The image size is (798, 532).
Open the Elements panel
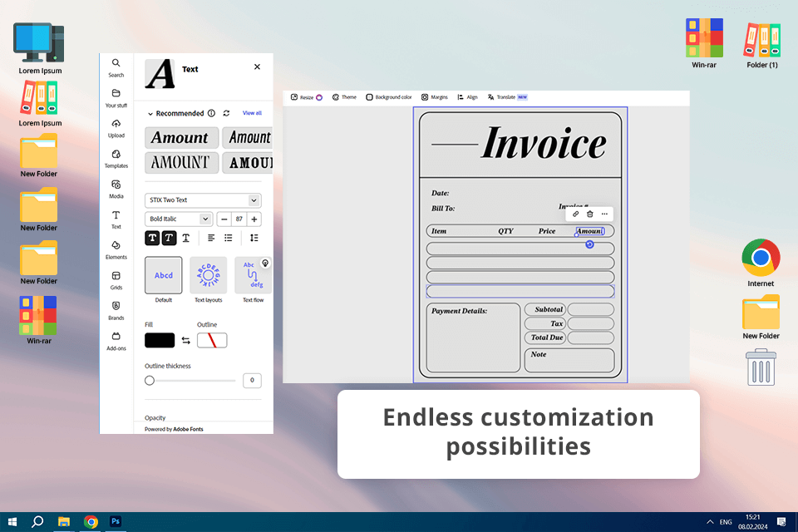pos(116,250)
